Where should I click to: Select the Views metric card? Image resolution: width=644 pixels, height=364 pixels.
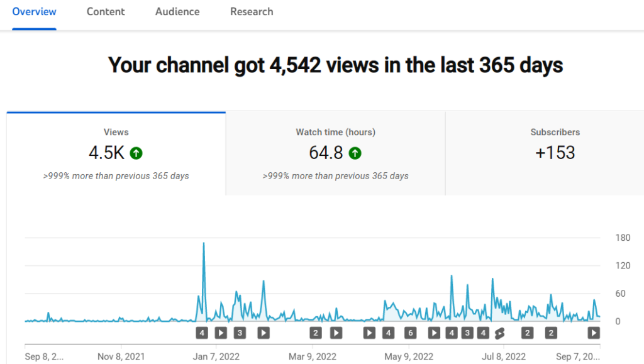coord(116,153)
